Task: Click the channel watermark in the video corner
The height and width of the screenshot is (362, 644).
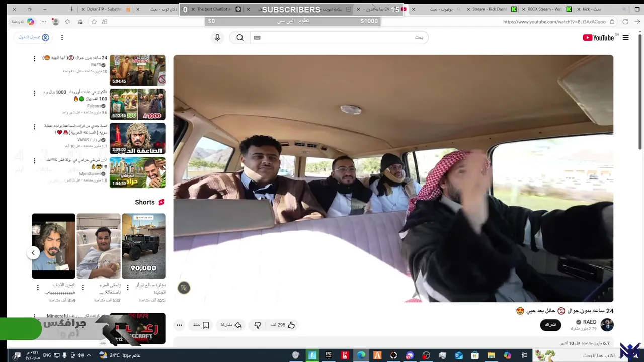Action: click(x=184, y=288)
